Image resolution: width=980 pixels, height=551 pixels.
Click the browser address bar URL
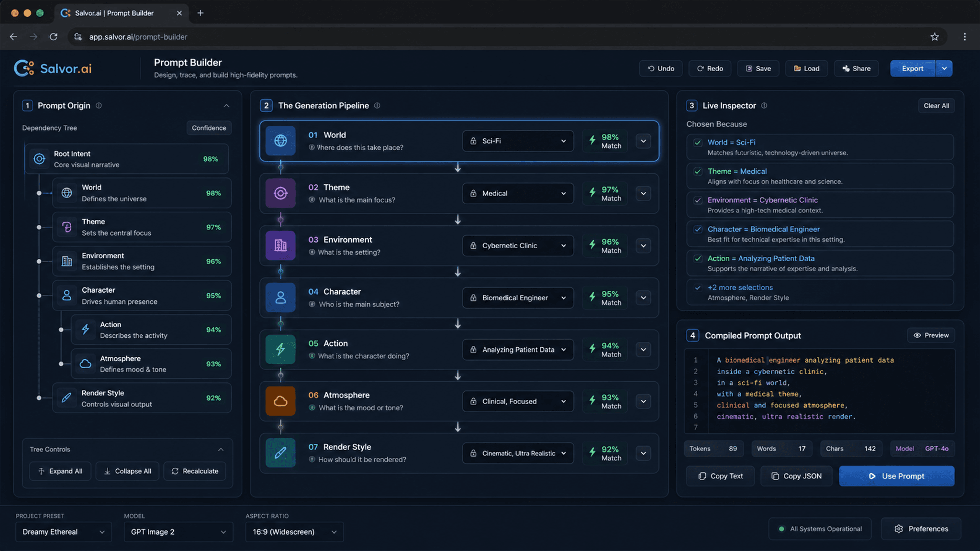click(x=138, y=37)
